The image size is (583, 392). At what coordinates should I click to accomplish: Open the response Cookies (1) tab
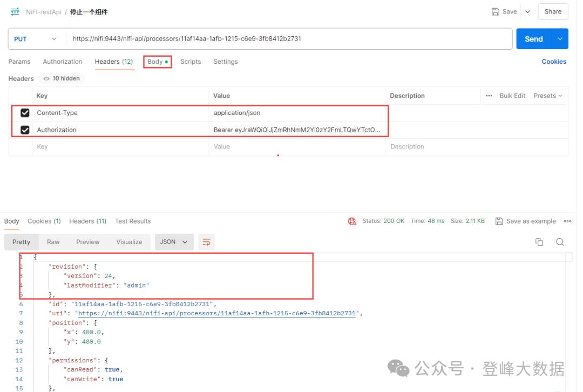(44, 221)
